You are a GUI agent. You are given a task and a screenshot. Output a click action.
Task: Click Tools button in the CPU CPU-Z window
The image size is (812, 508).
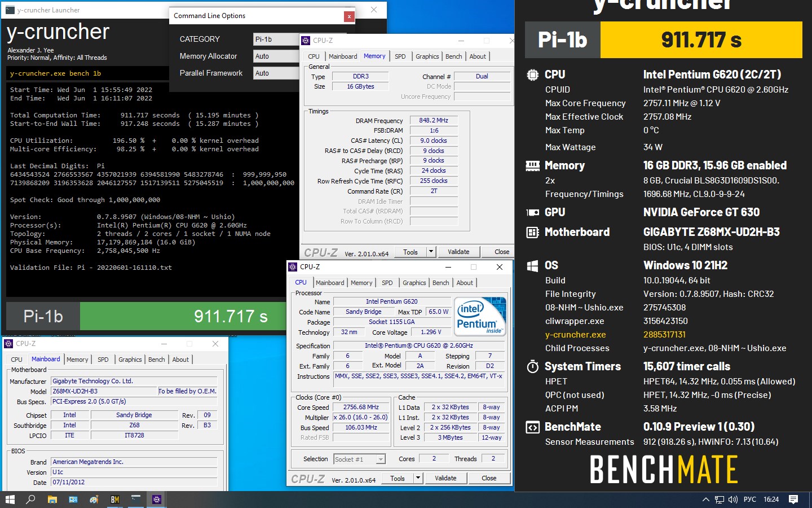[x=398, y=478]
